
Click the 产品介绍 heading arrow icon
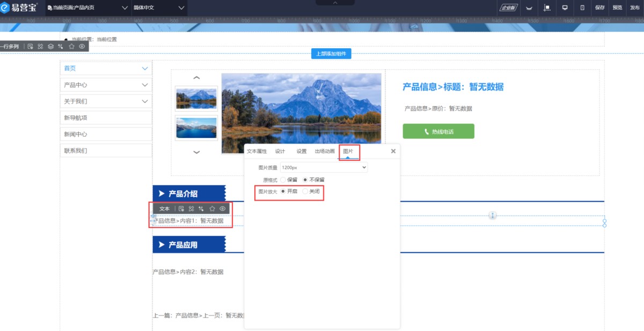coord(161,194)
